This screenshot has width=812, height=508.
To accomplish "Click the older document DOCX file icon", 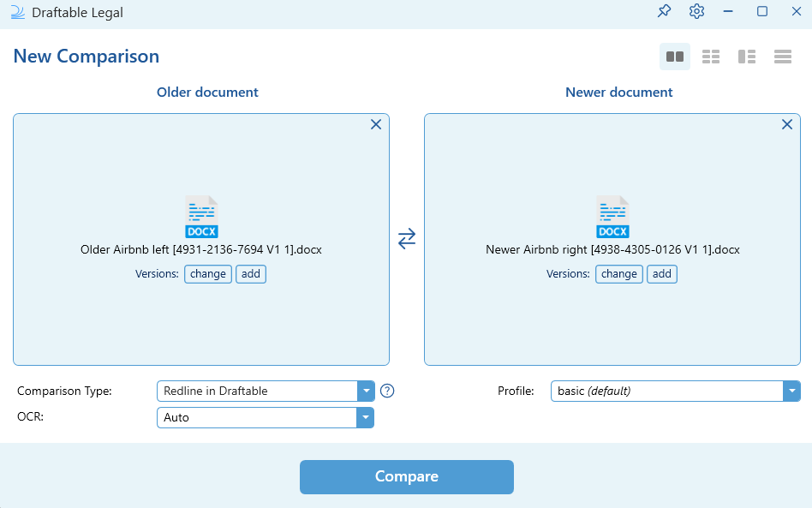I will (x=201, y=217).
